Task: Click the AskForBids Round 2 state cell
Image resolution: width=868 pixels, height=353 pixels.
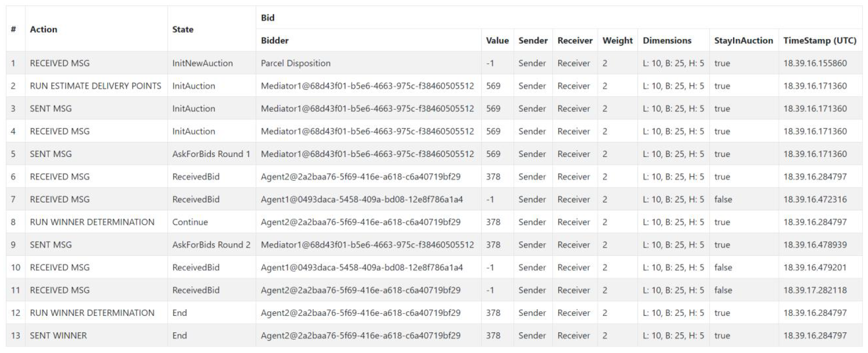Action: coord(211,245)
